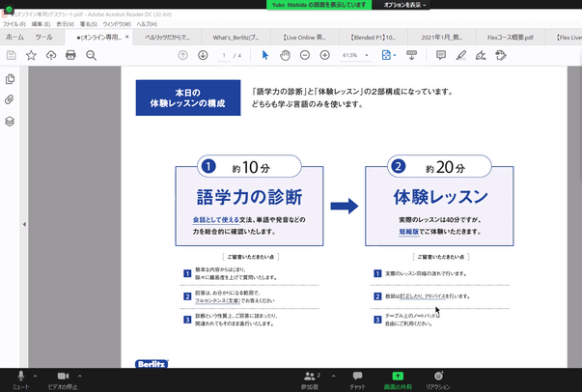The image size is (582, 392).
Task: Select the highlighter pen tool
Action: click(460, 55)
